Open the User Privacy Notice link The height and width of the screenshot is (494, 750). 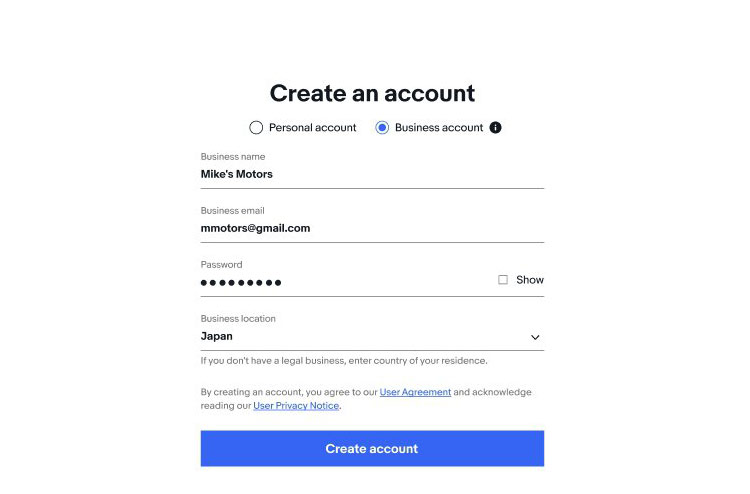296,406
